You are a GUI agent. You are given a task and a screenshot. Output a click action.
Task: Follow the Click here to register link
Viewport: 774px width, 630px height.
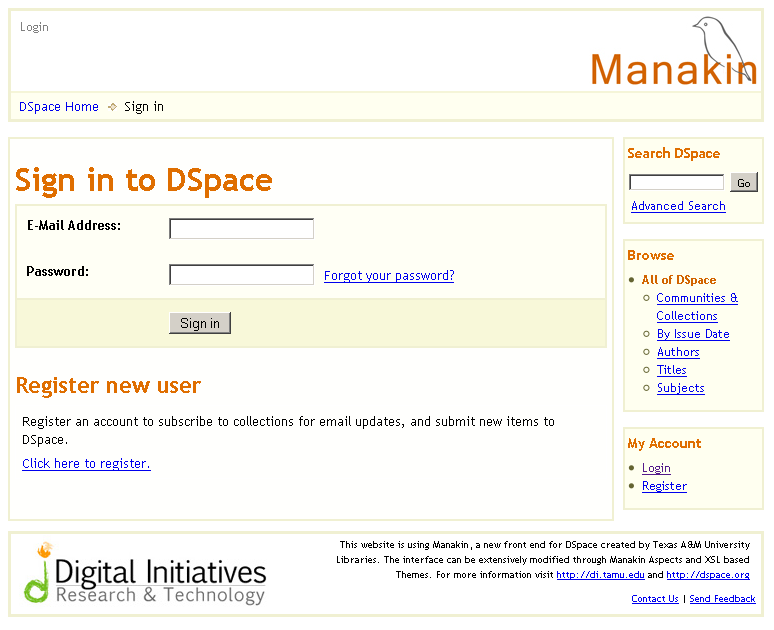(86, 464)
